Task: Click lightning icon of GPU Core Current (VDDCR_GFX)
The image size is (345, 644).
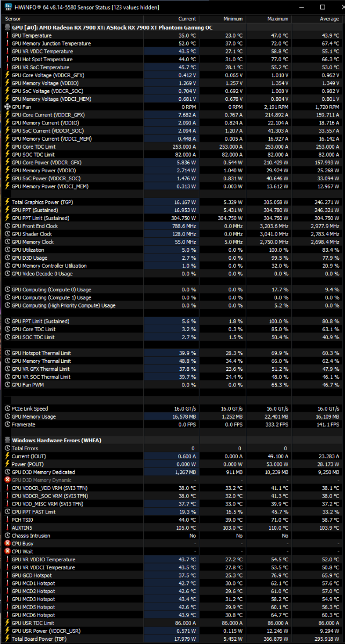Action: [8, 115]
